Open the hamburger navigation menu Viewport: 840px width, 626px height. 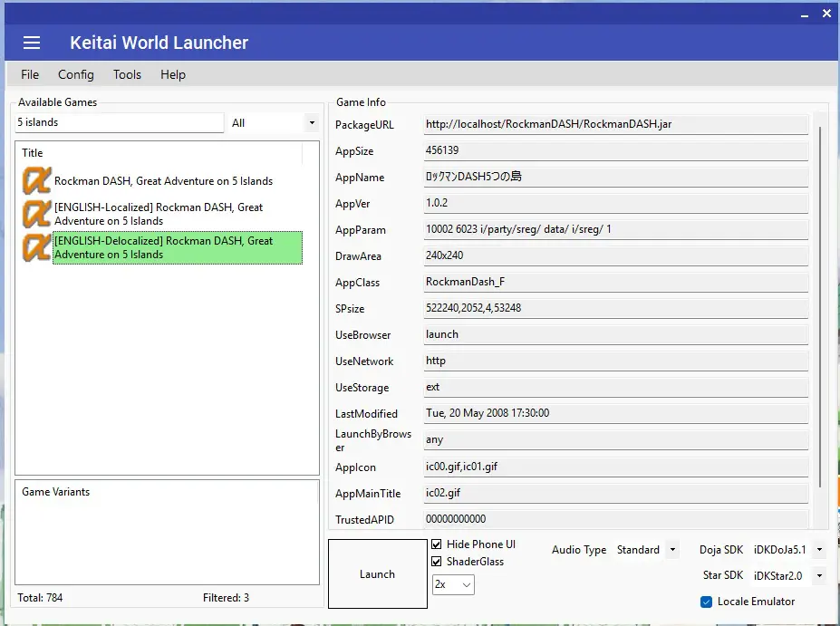point(32,43)
